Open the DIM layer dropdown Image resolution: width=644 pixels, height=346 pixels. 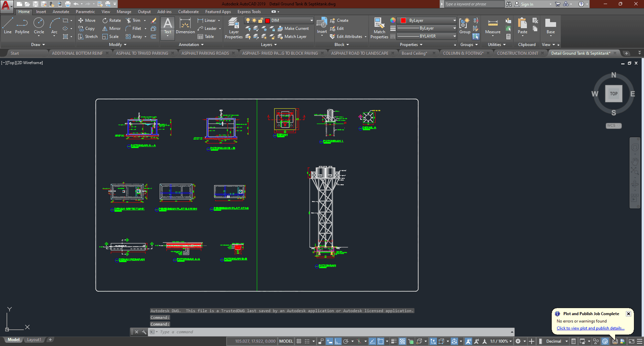(311, 20)
